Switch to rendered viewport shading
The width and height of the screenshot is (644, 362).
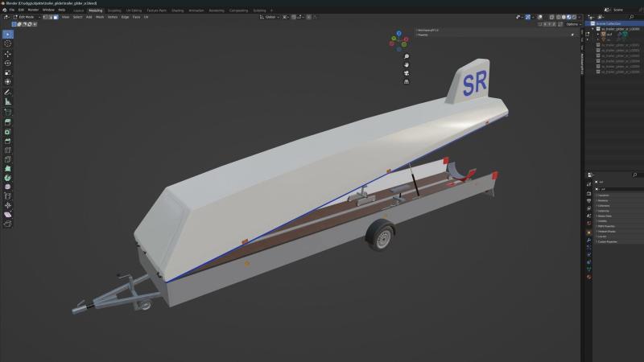(x=574, y=17)
